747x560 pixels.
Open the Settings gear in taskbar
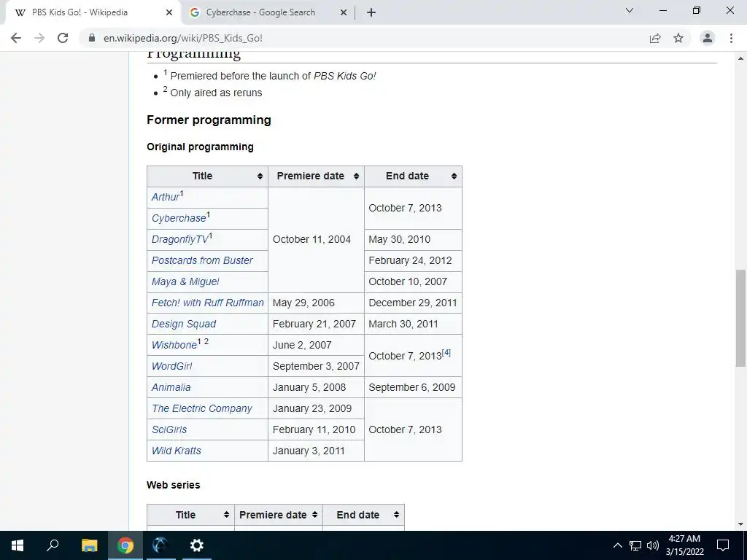coord(196,545)
